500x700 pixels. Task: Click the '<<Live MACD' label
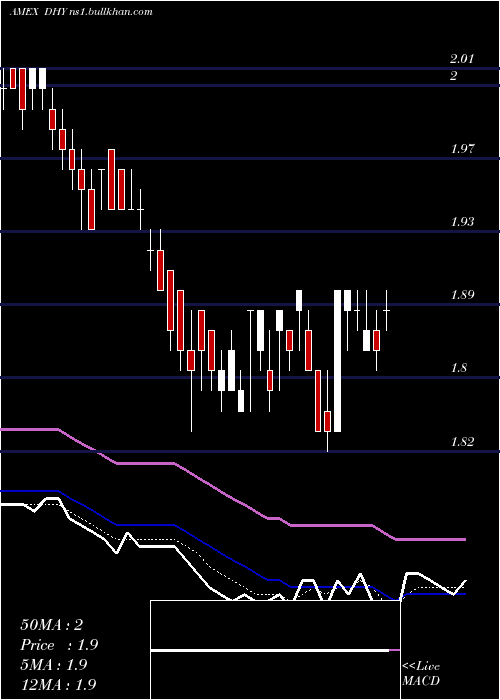tap(421, 674)
